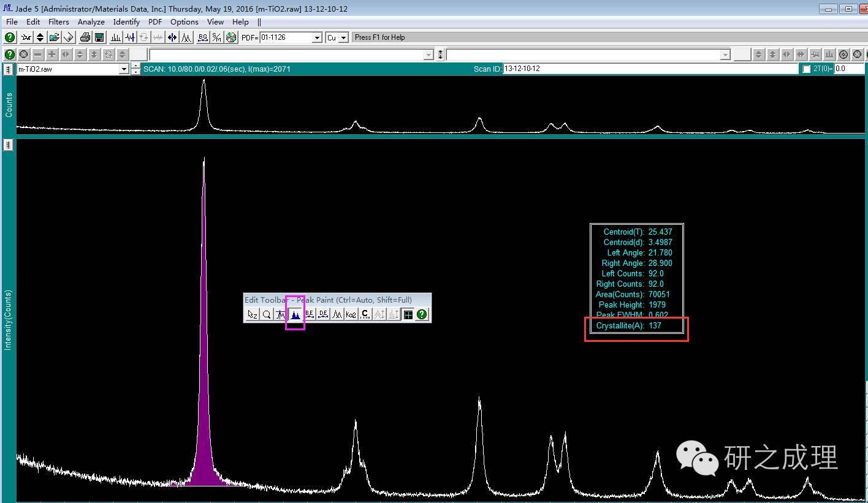Click the Kα2 strip tool in Edit Toolbar
868x503 pixels.
(x=351, y=314)
